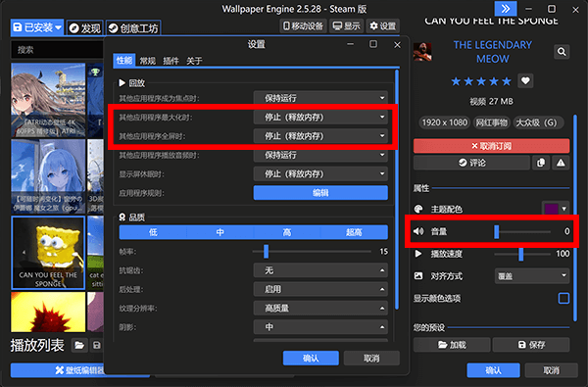Switch to the 发现 discover tab

(x=84, y=28)
